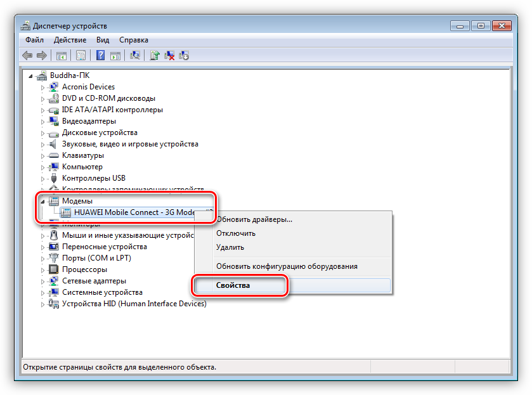Select Обновить драйверы... in context menu
The width and height of the screenshot is (532, 395).
254,219
